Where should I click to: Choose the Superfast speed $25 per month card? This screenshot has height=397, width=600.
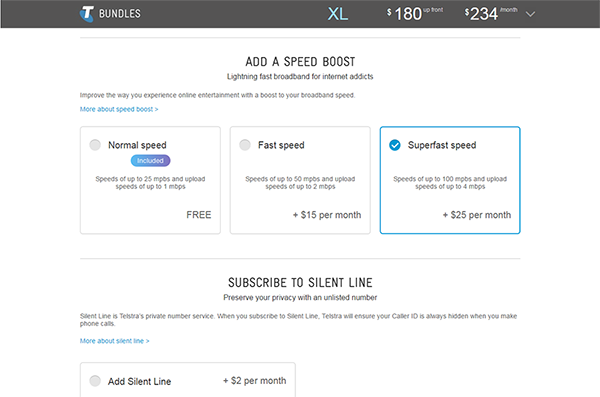coord(450,180)
